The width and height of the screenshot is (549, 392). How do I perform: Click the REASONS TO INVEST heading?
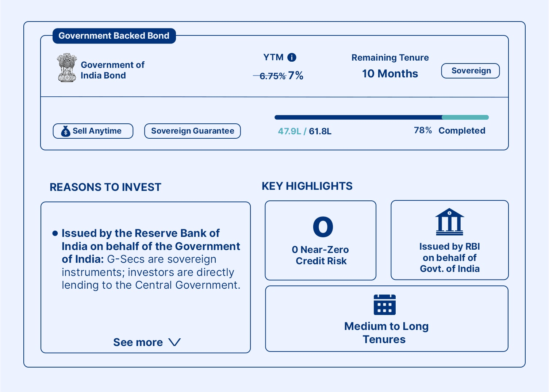point(105,187)
